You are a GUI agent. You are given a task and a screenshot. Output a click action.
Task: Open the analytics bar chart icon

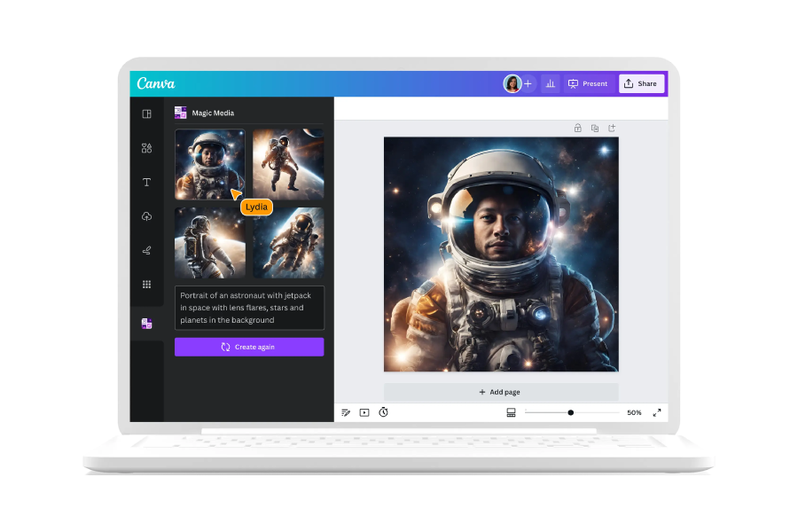click(x=550, y=83)
